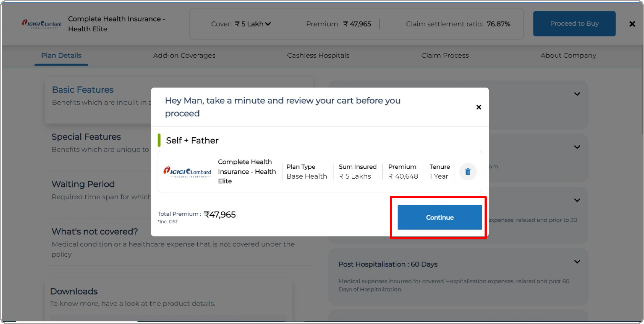Viewport: 644px width, 324px height.
Task: Close the cart review dialog
Action: [x=479, y=107]
